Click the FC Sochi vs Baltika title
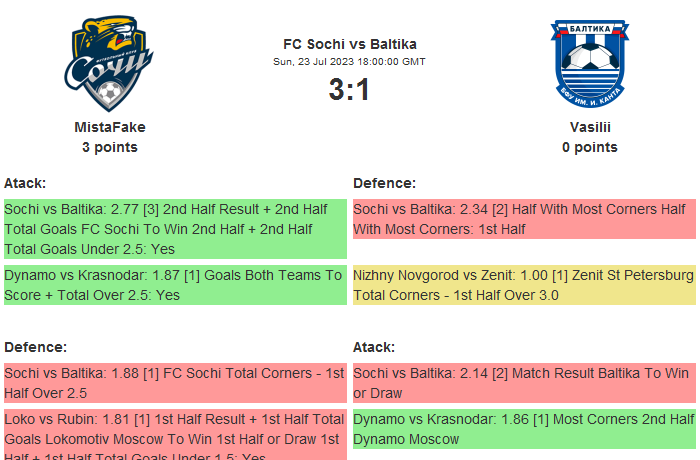 click(349, 44)
